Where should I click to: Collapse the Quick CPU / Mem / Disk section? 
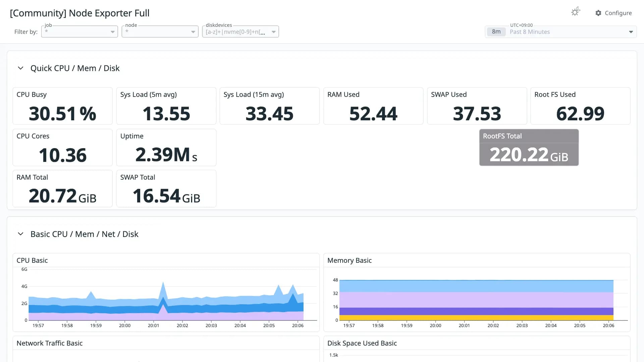point(20,68)
